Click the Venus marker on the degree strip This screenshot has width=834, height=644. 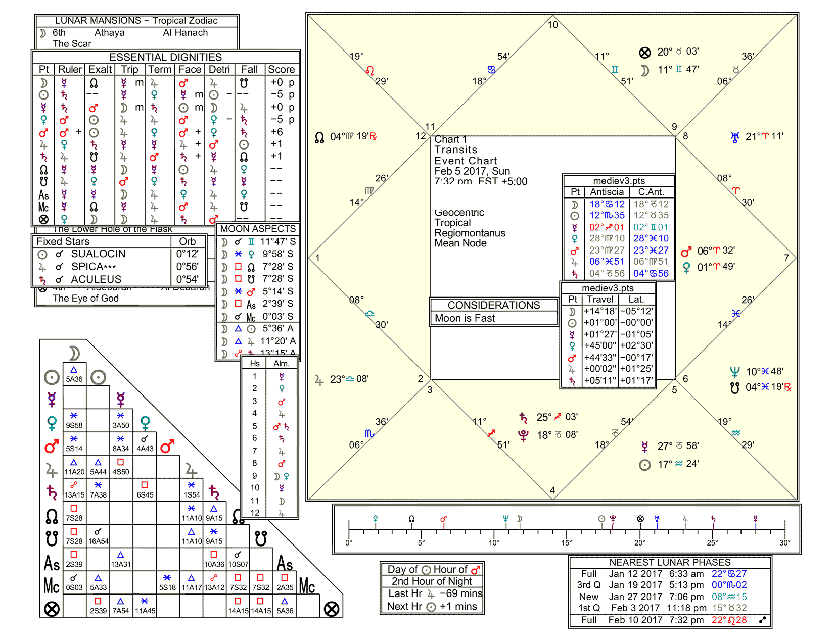pyautogui.click(x=375, y=519)
